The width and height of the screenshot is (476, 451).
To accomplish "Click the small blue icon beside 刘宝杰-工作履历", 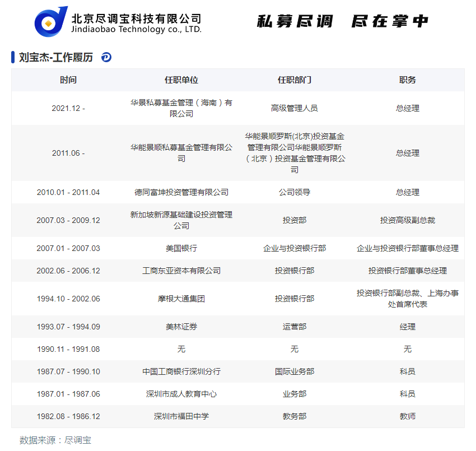I will (106, 57).
